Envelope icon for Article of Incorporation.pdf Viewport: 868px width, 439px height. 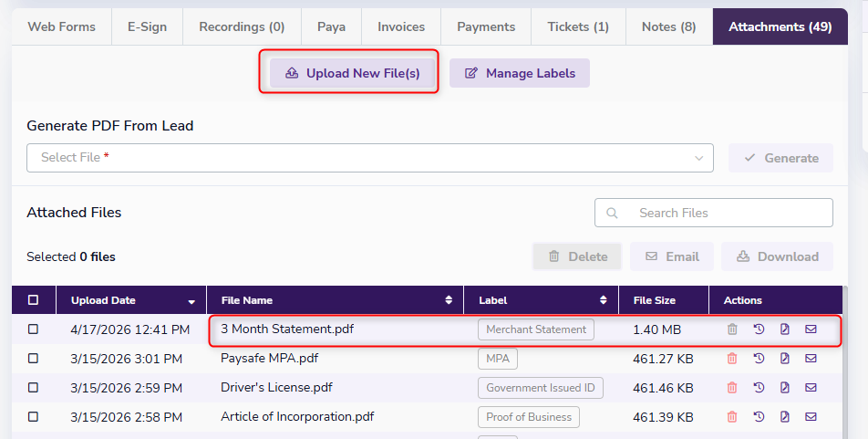[x=811, y=417]
